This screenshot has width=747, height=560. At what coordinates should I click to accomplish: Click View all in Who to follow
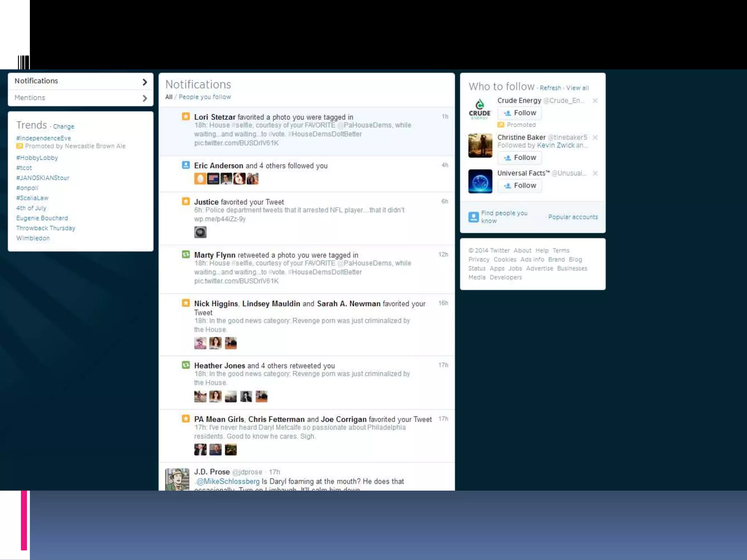coord(577,88)
